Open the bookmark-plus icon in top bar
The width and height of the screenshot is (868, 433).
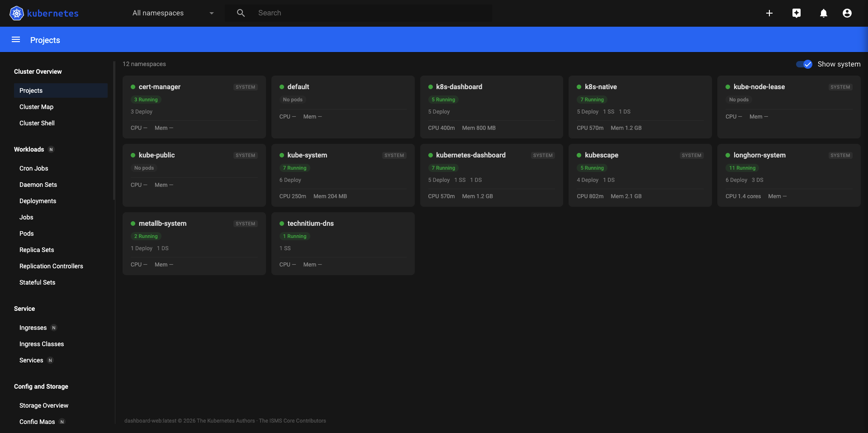coord(797,13)
